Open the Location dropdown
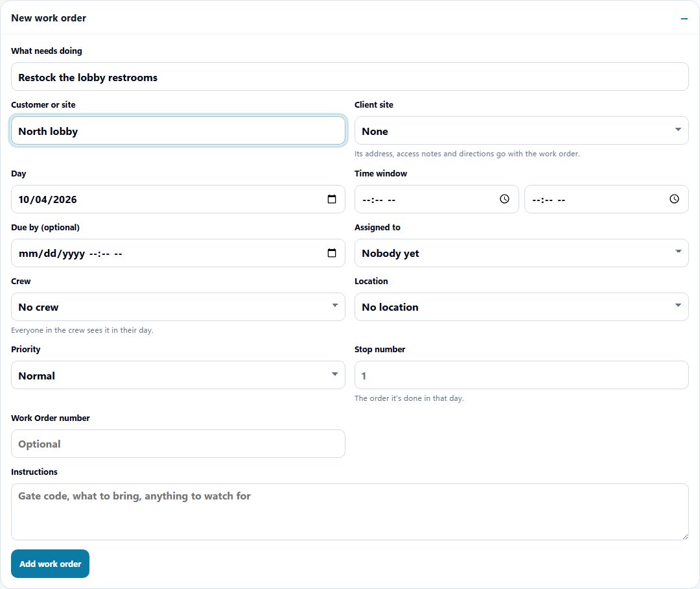 tap(521, 307)
